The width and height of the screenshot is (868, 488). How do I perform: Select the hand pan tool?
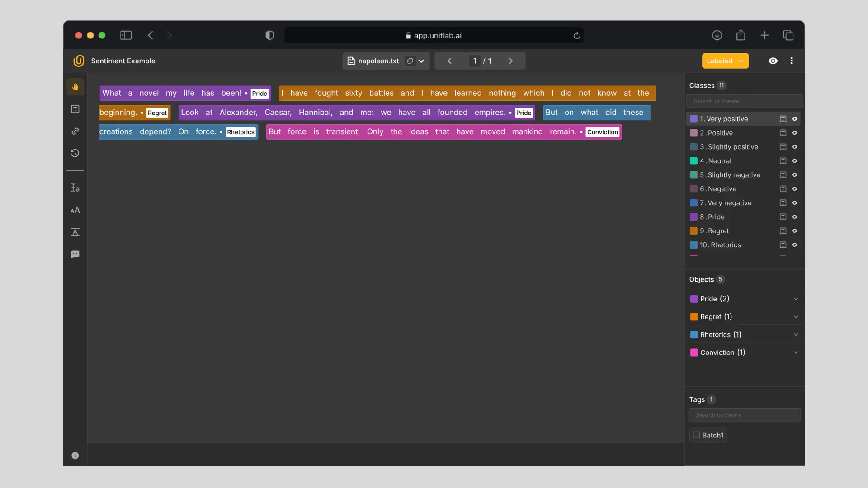(x=75, y=87)
